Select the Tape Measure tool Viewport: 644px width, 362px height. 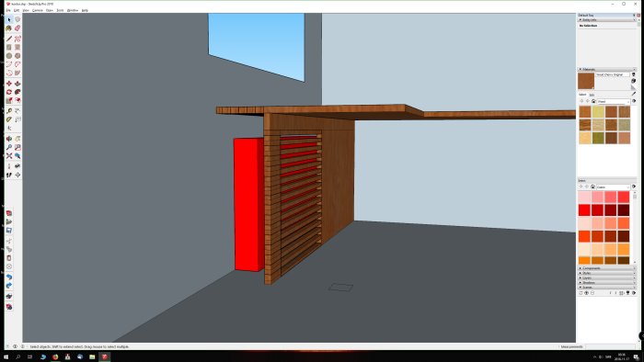coord(9,110)
